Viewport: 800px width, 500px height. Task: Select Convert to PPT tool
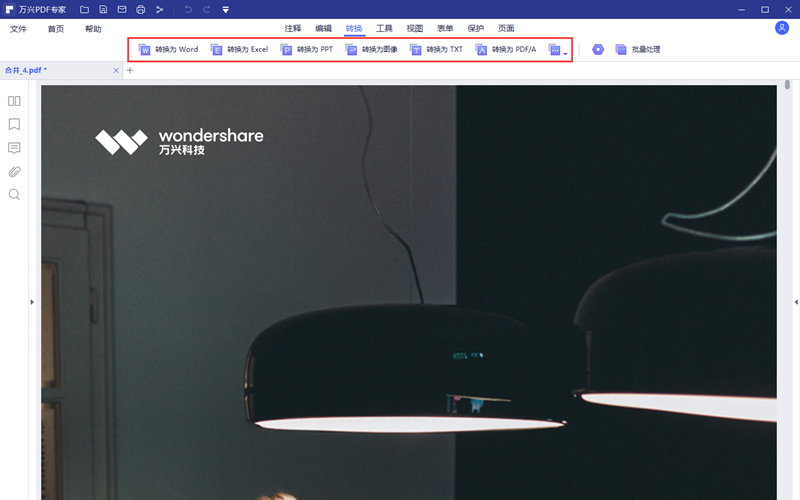pyautogui.click(x=287, y=49)
